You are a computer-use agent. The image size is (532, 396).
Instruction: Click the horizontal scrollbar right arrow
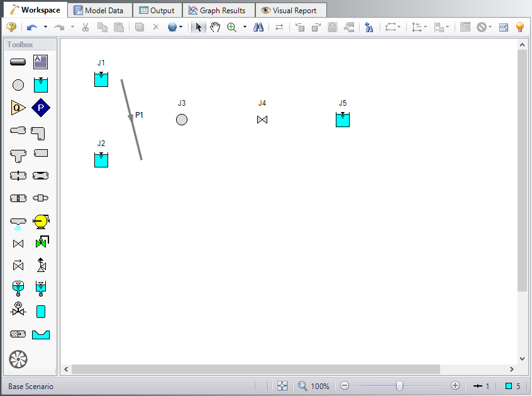[512, 369]
